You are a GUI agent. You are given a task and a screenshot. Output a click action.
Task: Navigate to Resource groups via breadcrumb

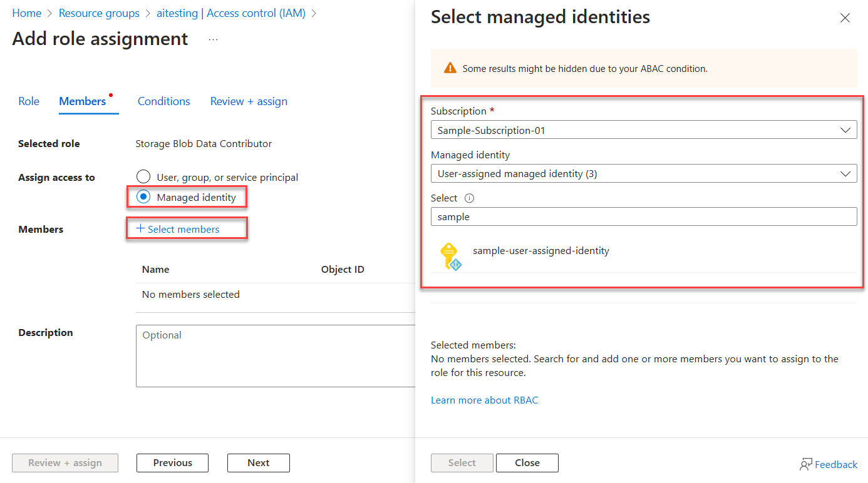(99, 13)
